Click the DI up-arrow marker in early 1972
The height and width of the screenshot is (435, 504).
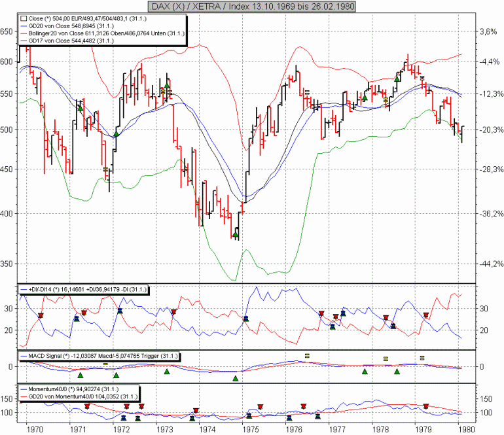[120, 310]
